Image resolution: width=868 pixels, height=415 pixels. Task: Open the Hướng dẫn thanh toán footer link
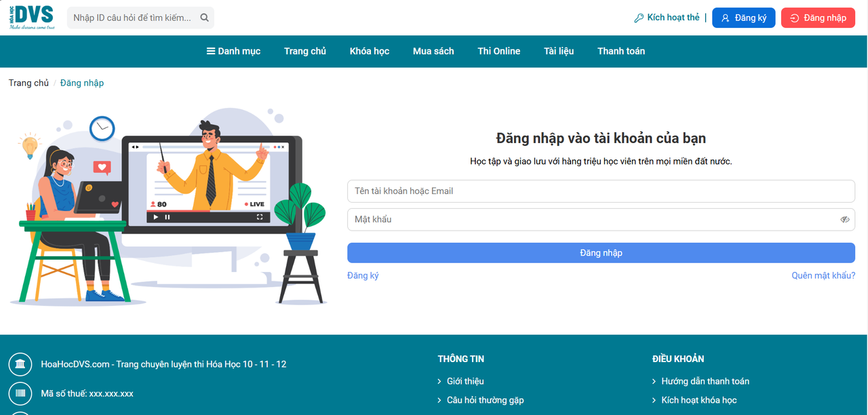click(x=705, y=381)
